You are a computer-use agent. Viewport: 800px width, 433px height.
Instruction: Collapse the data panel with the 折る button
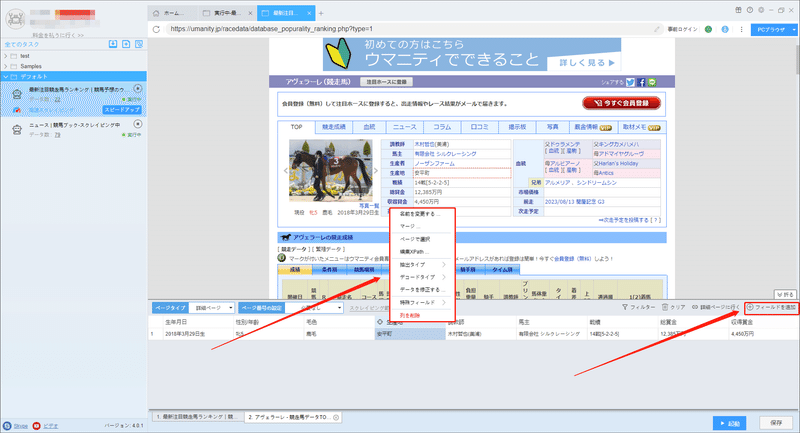785,295
